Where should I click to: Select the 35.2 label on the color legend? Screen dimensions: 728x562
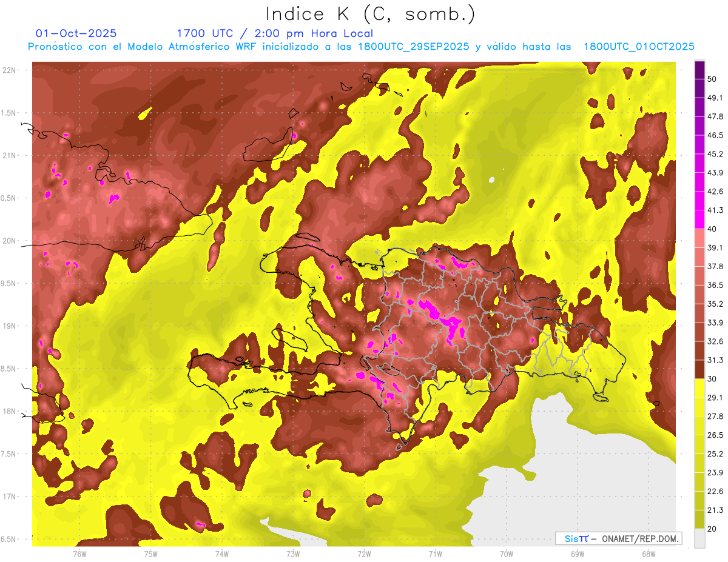[x=715, y=304]
